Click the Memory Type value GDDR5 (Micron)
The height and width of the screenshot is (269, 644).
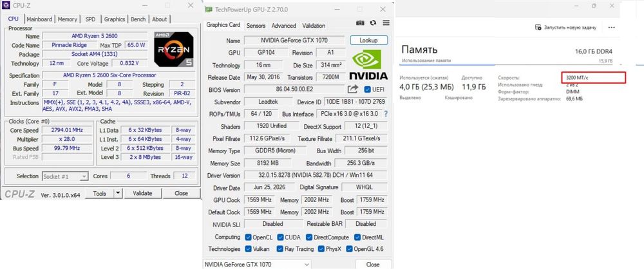coord(275,151)
